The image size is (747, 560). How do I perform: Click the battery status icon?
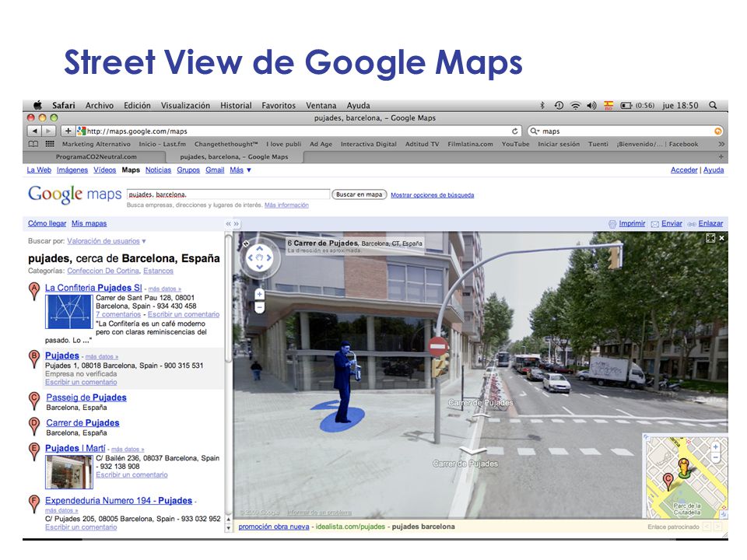[x=626, y=105]
